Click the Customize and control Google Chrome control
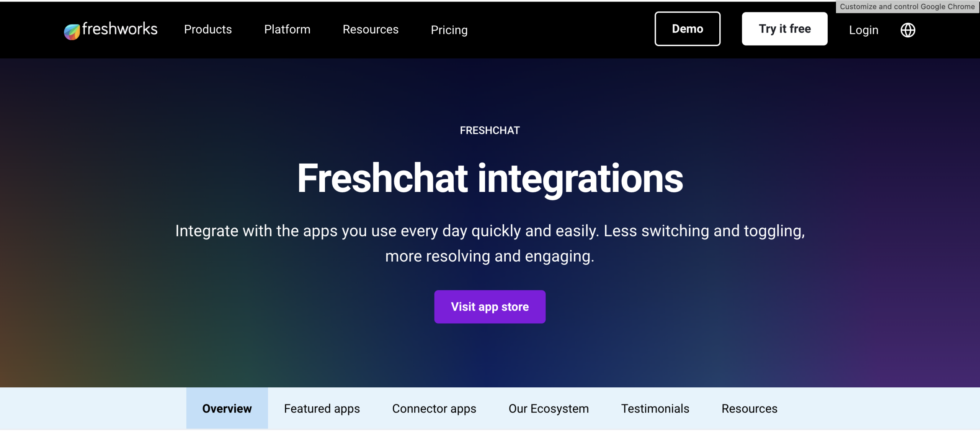This screenshot has width=980, height=434. pos(907,6)
